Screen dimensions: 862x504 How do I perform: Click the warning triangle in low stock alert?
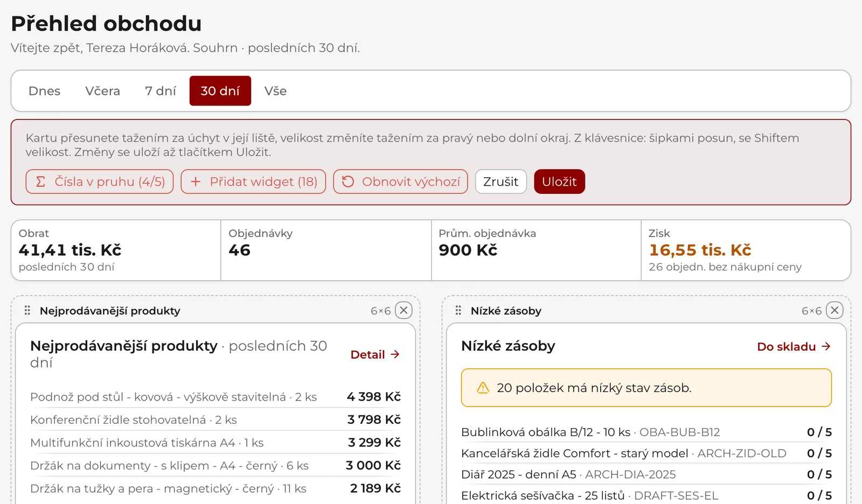click(x=483, y=388)
